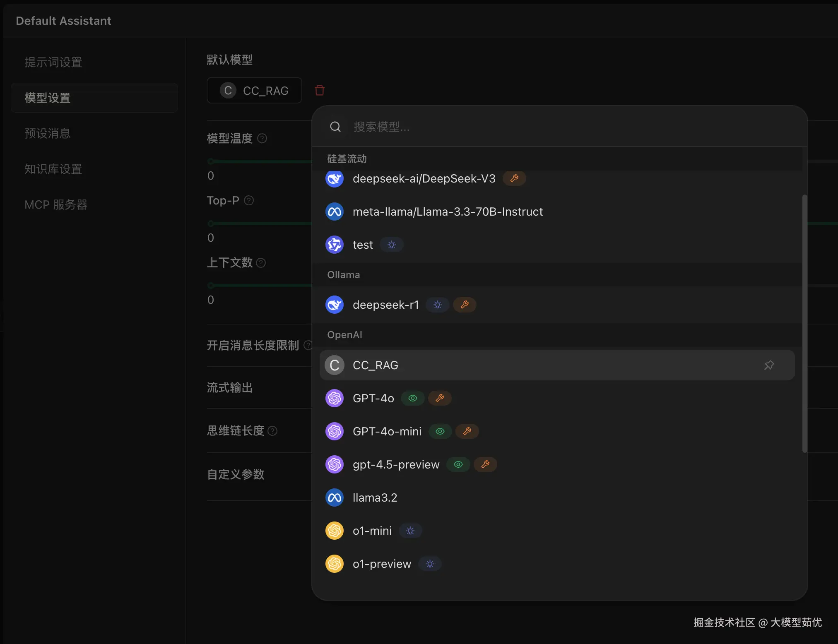The width and height of the screenshot is (838, 644).
Task: Click the help icon next to Top-P
Action: click(249, 201)
